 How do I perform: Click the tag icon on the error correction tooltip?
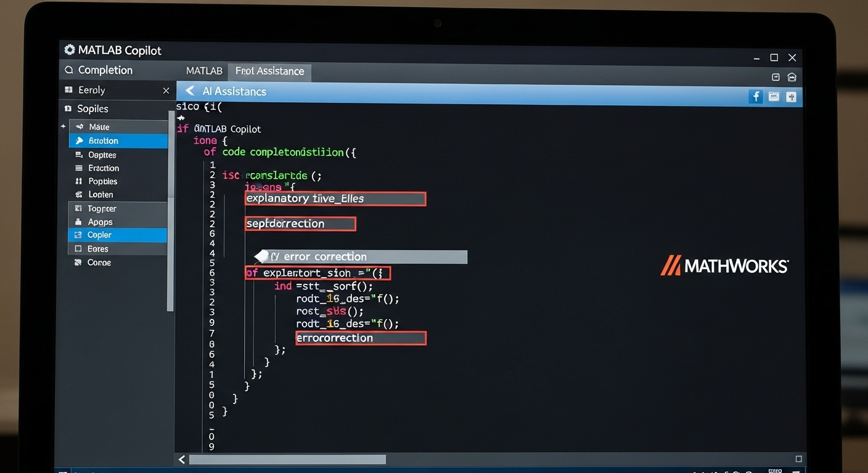point(263,256)
